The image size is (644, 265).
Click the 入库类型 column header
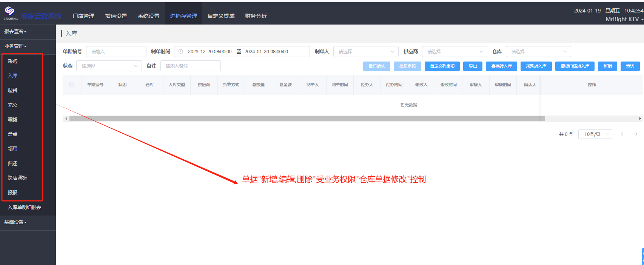pos(177,85)
